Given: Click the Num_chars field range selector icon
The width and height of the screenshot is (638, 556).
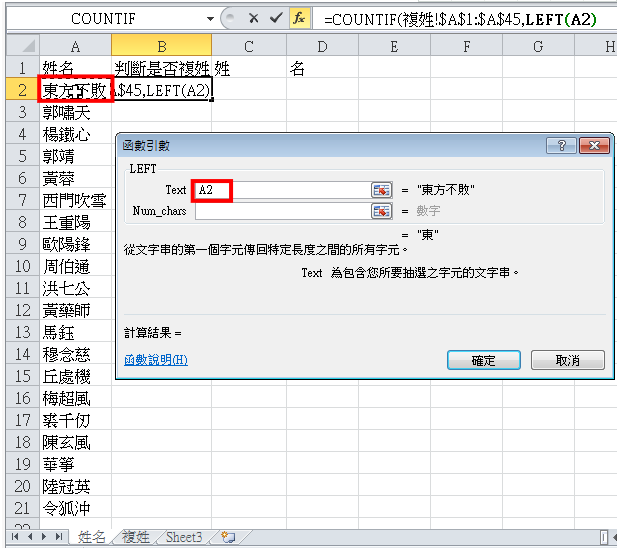Looking at the screenshot, I should click(381, 211).
